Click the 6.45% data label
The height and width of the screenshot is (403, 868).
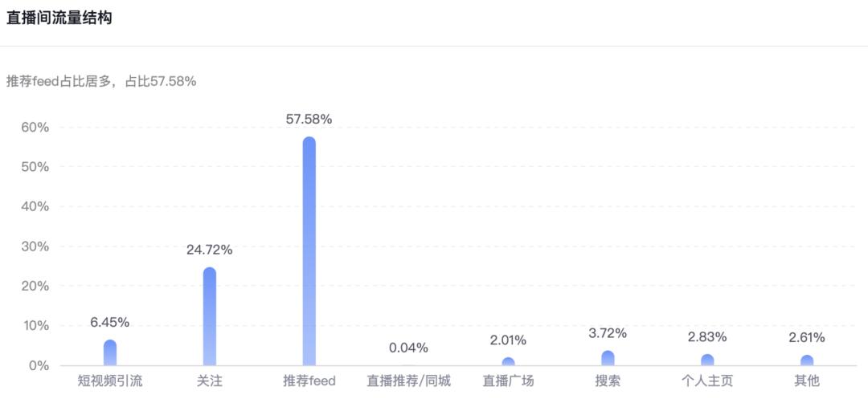110,322
